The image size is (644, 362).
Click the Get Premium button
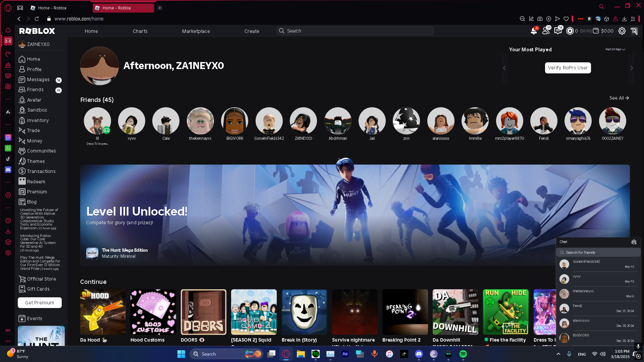coord(40,303)
